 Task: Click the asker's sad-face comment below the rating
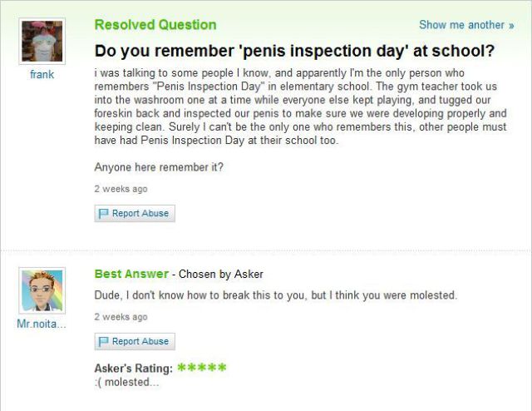[x=126, y=382]
